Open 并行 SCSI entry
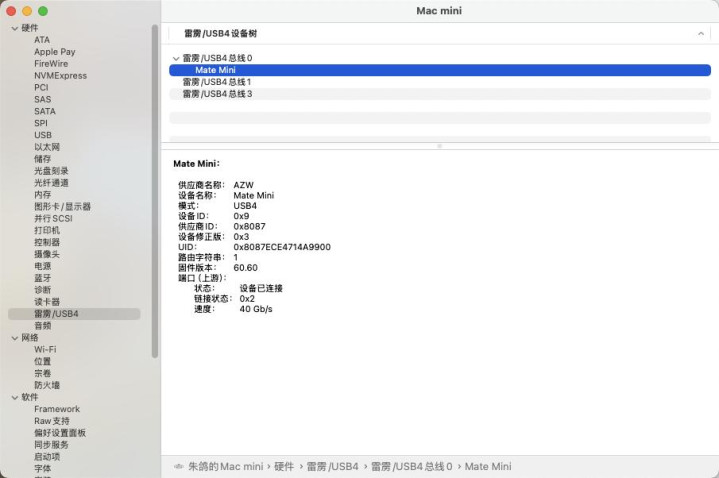Image resolution: width=719 pixels, height=478 pixels. click(x=53, y=219)
